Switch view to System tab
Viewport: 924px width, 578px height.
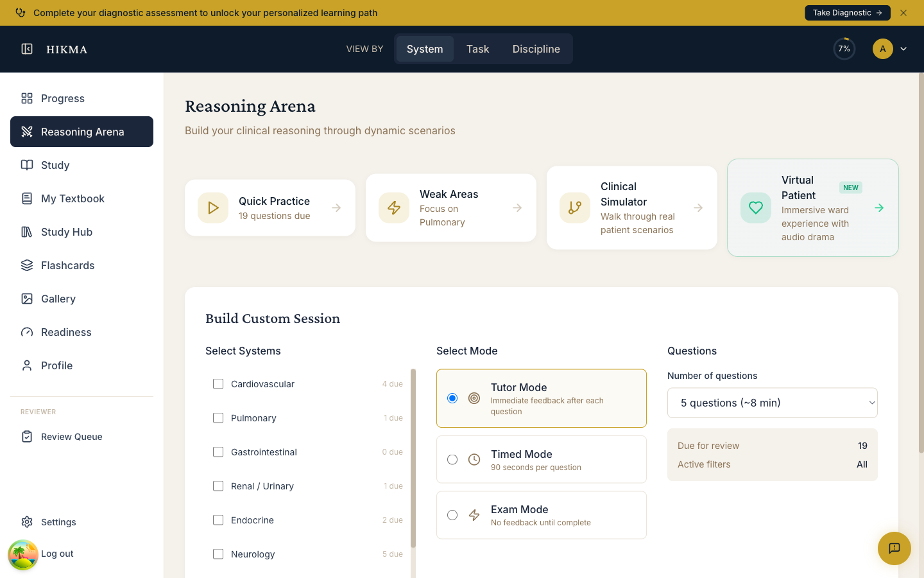[x=425, y=49]
